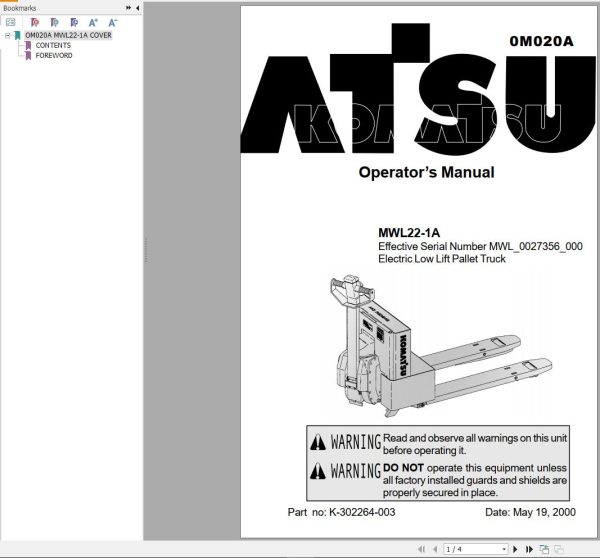Click the third blue bookmark toolbar icon
The height and width of the screenshot is (558, 600).
point(74,22)
